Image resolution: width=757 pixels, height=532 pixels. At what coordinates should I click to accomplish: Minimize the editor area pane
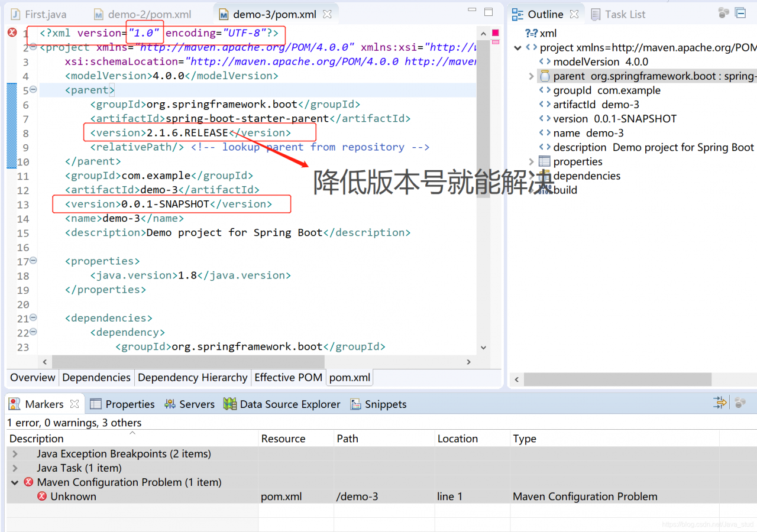click(x=471, y=11)
